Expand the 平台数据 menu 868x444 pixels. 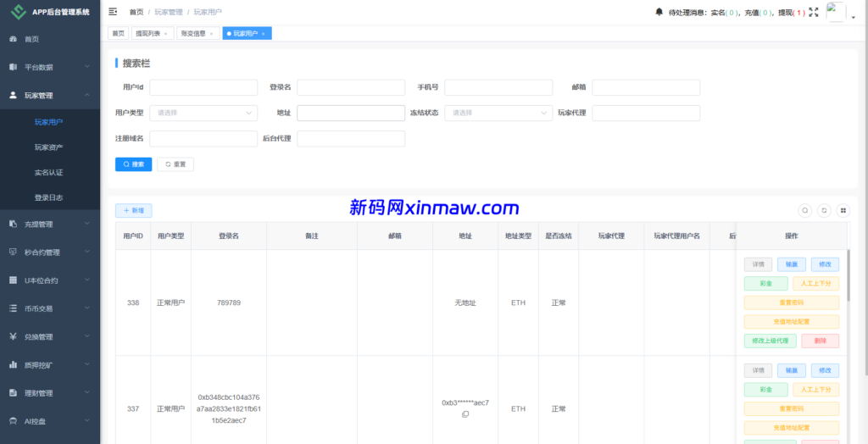[87, 67]
